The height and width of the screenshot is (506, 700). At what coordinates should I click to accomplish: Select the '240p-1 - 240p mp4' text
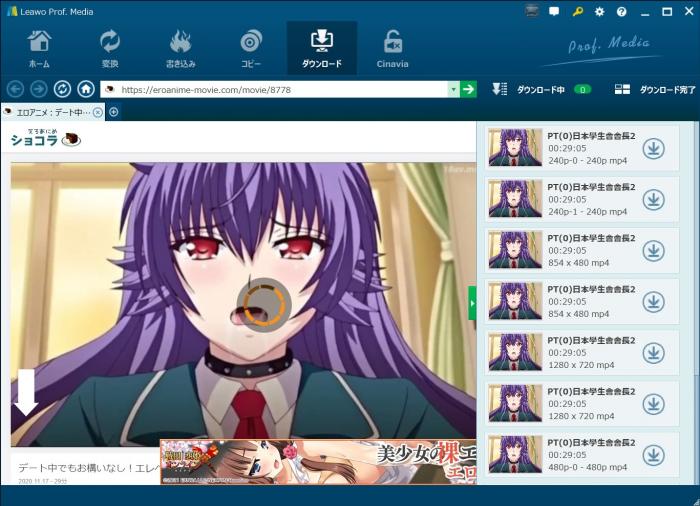pyautogui.click(x=588, y=212)
